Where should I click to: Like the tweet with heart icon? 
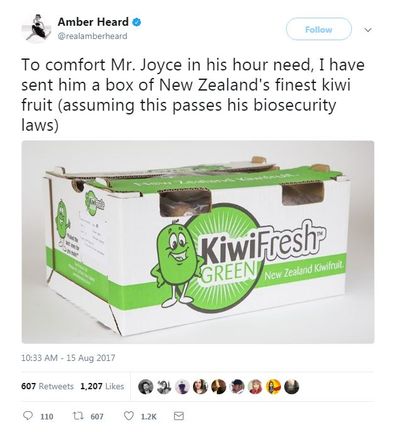click(x=129, y=416)
